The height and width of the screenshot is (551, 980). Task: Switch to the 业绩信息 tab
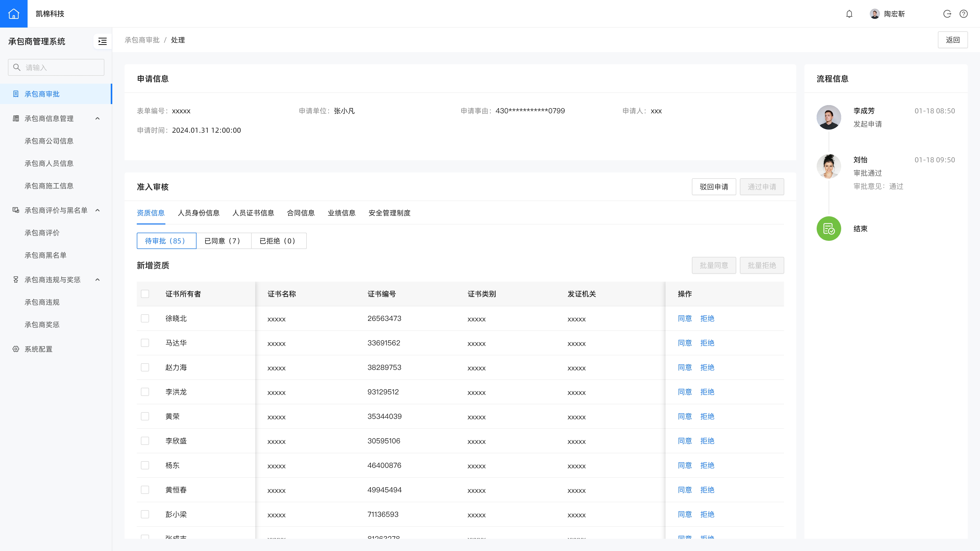coord(342,213)
